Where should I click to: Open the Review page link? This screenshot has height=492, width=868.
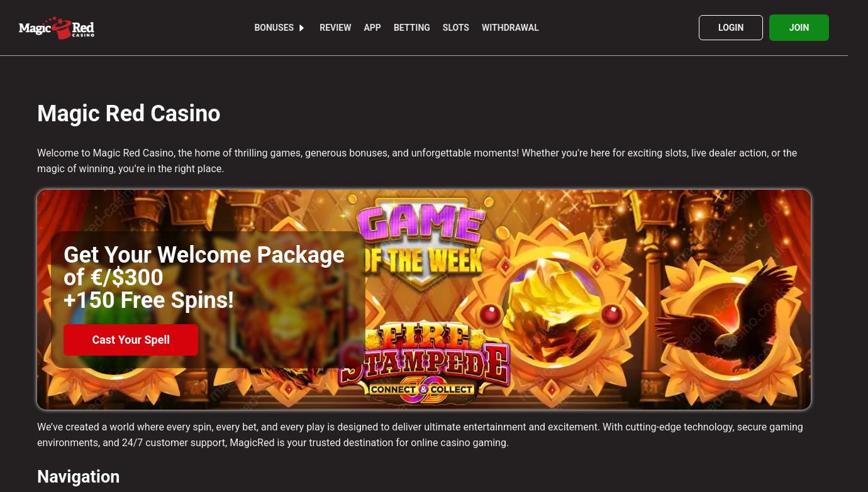pos(335,28)
